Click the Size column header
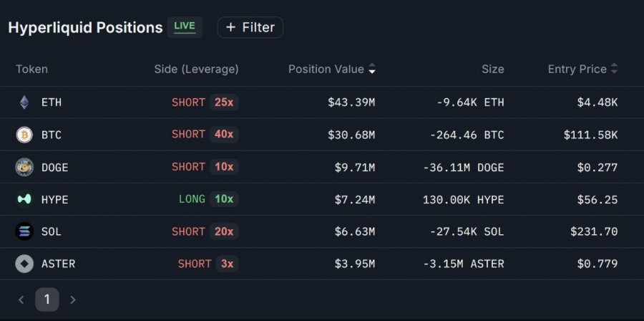Viewport: 644px width, 321px height. 492,70
